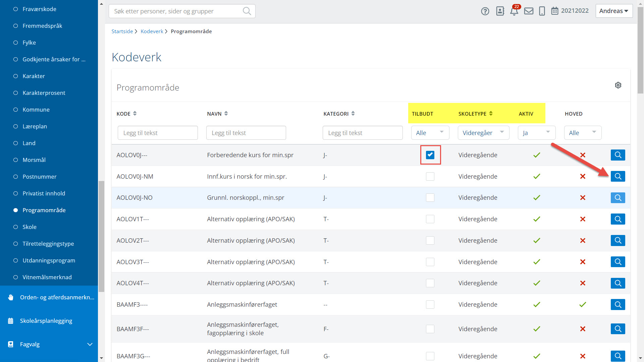Open the help question mark icon
Image resolution: width=644 pixels, height=362 pixels.
tap(485, 11)
